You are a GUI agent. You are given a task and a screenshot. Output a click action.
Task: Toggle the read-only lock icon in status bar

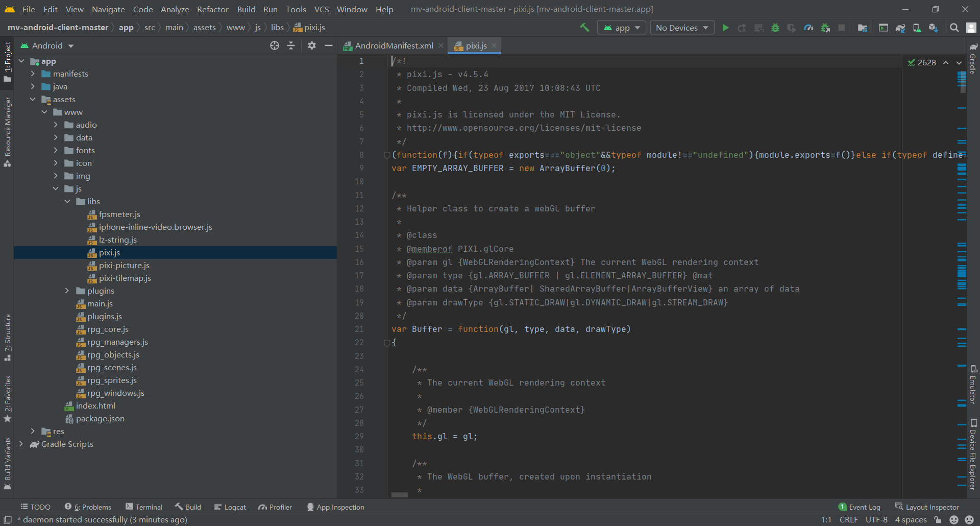tap(938, 519)
